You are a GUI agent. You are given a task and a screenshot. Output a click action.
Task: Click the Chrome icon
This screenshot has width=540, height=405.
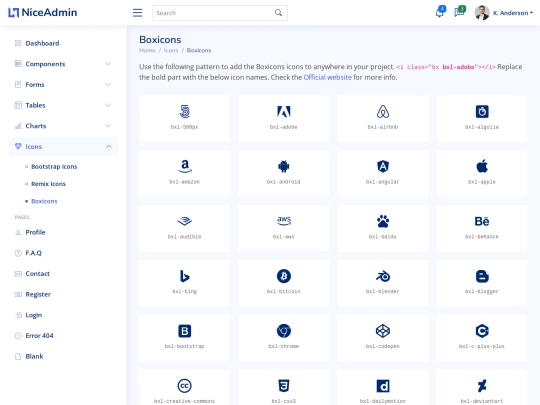pyautogui.click(x=284, y=331)
